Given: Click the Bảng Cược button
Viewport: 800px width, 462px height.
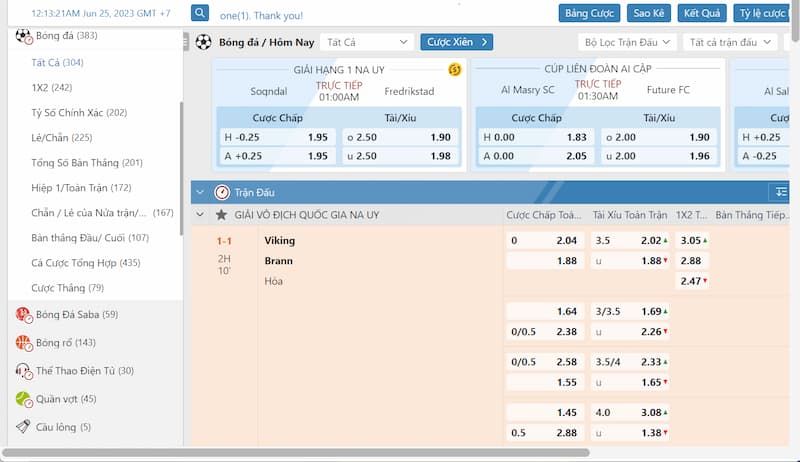Looking at the screenshot, I should click(x=589, y=14).
